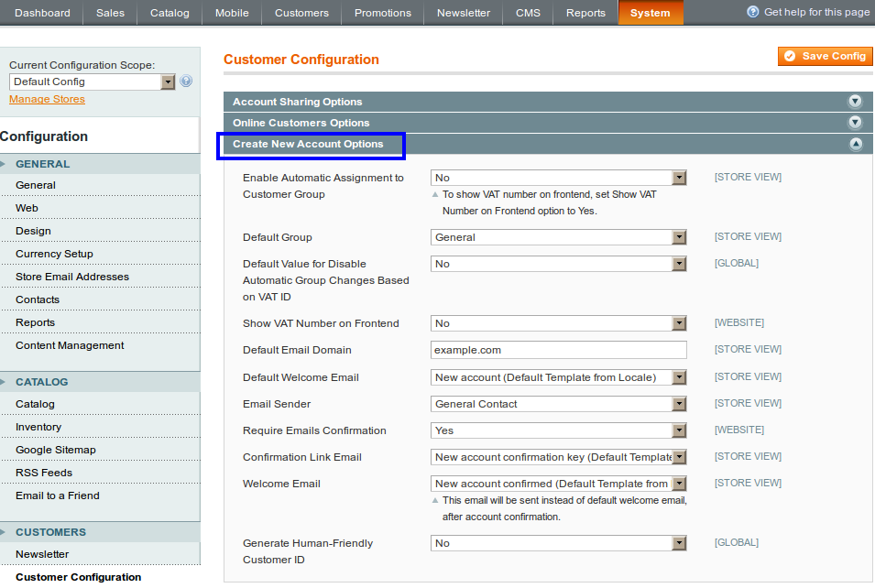Viewport: 875px width, 588px height.
Task: Open the Promotions menu
Action: 383,13
